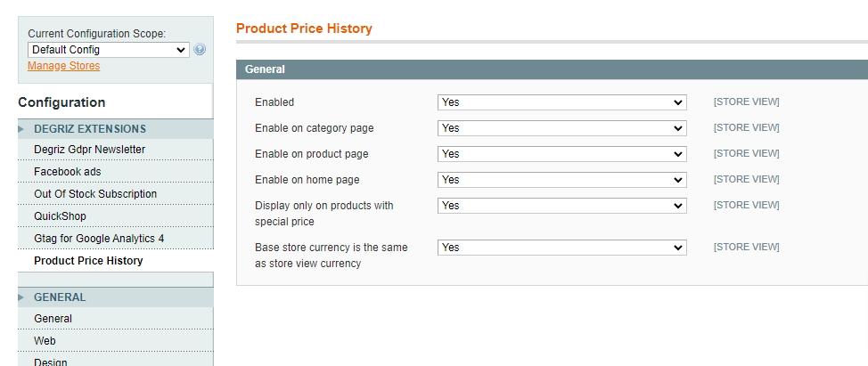The width and height of the screenshot is (868, 366).
Task: Open QuickShop configuration
Action: [60, 216]
